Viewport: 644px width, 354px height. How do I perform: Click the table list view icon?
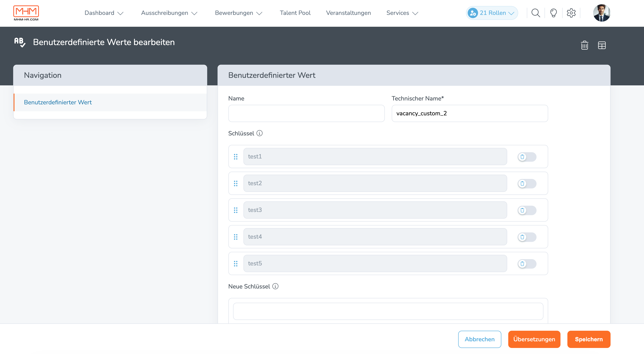601,45
